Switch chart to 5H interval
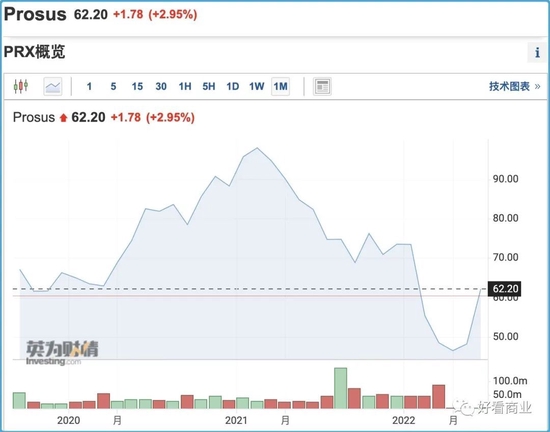This screenshot has width=550, height=432. tap(209, 86)
